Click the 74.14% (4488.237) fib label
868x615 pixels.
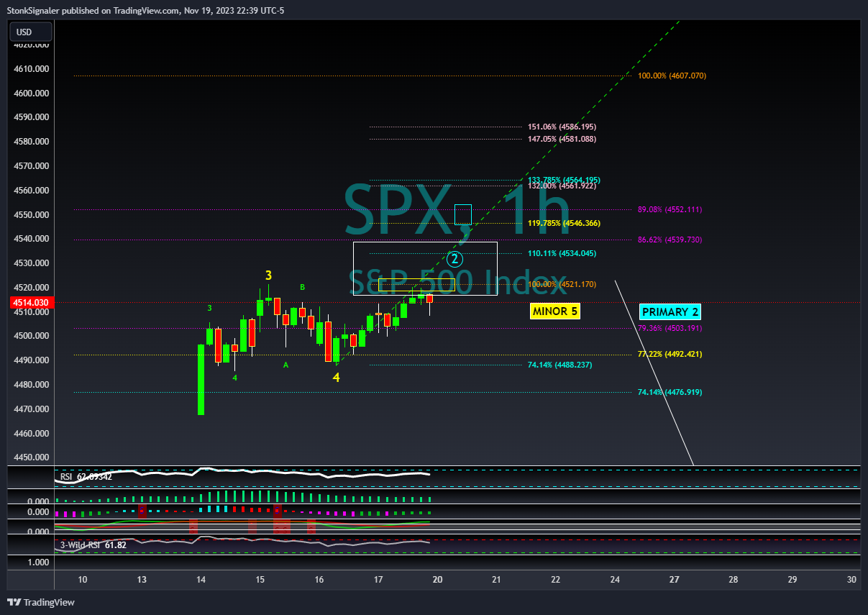(559, 365)
